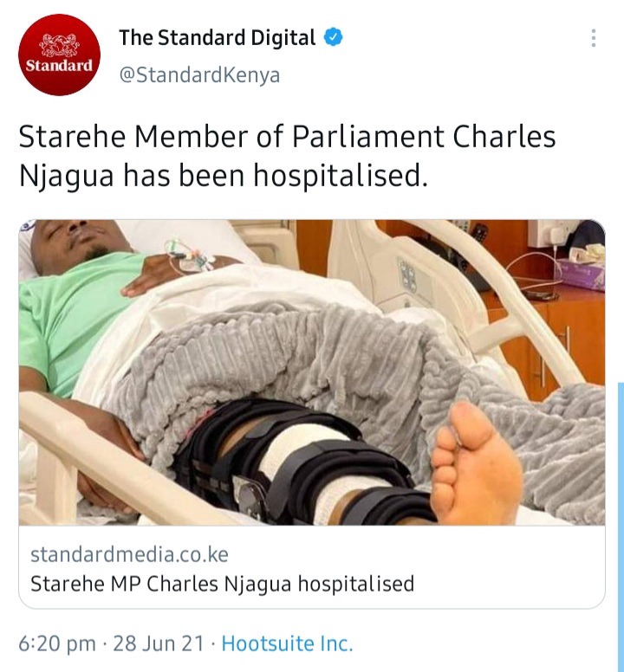Viewport: 624px width, 672px height.
Task: Click the blue verified badge
Action: click(x=333, y=37)
